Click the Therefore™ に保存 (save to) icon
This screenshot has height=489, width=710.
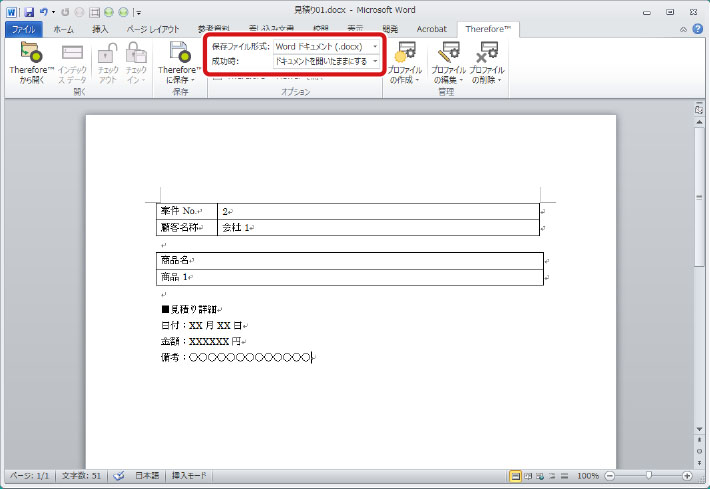tap(179, 54)
